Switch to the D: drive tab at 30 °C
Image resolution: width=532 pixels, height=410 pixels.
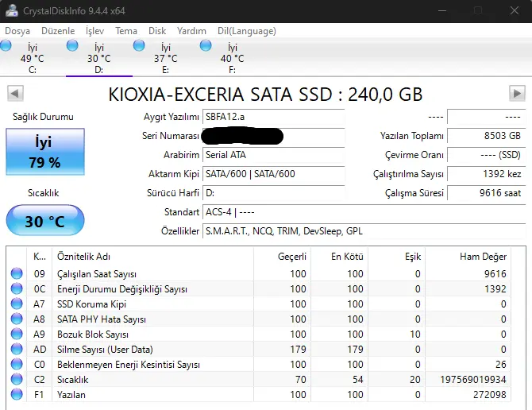(98, 58)
